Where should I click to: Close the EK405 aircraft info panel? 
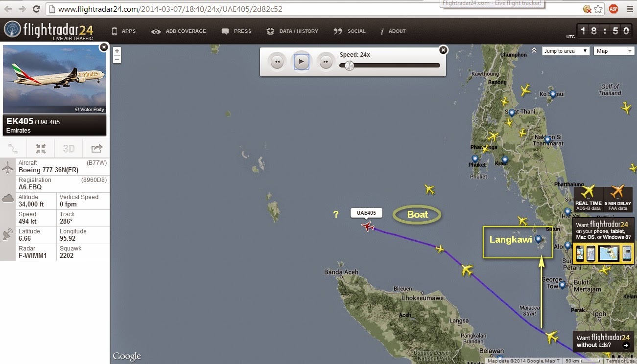click(104, 47)
